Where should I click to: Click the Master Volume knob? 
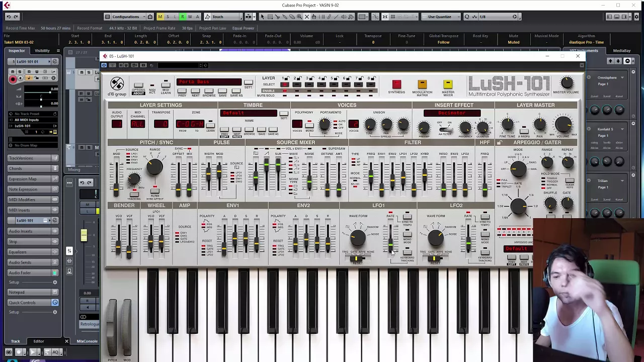(567, 83)
